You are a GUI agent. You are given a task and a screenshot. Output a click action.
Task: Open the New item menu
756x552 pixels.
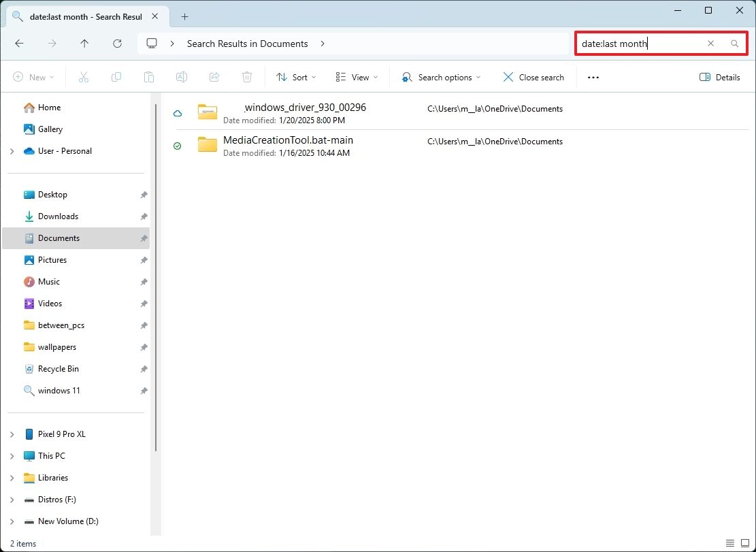(33, 77)
